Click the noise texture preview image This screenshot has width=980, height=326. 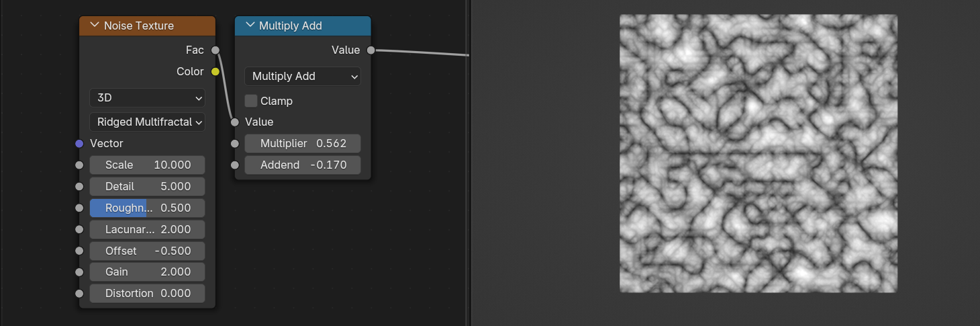(758, 153)
